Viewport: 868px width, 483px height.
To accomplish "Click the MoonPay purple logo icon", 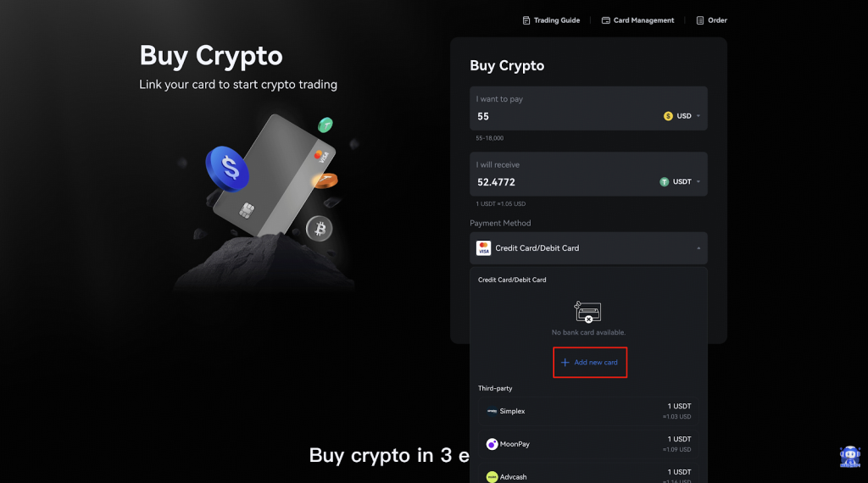I will tap(492, 444).
